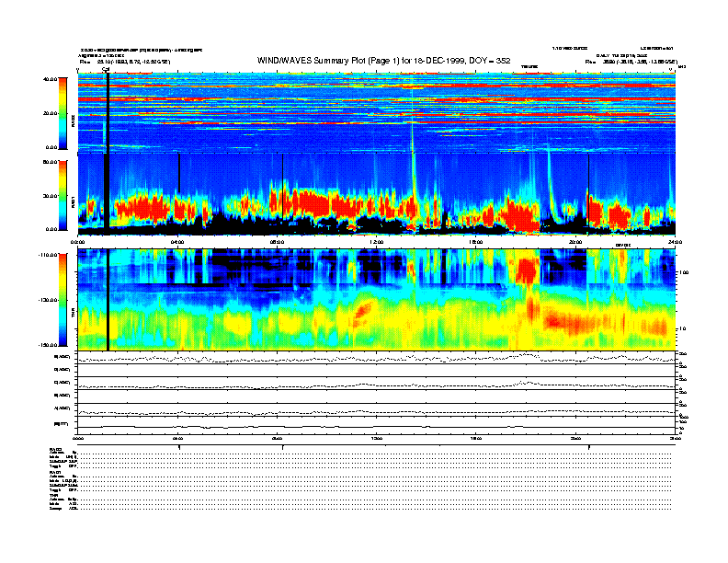Click 20:00 tick label below RAD1 spectrogram

(575, 242)
